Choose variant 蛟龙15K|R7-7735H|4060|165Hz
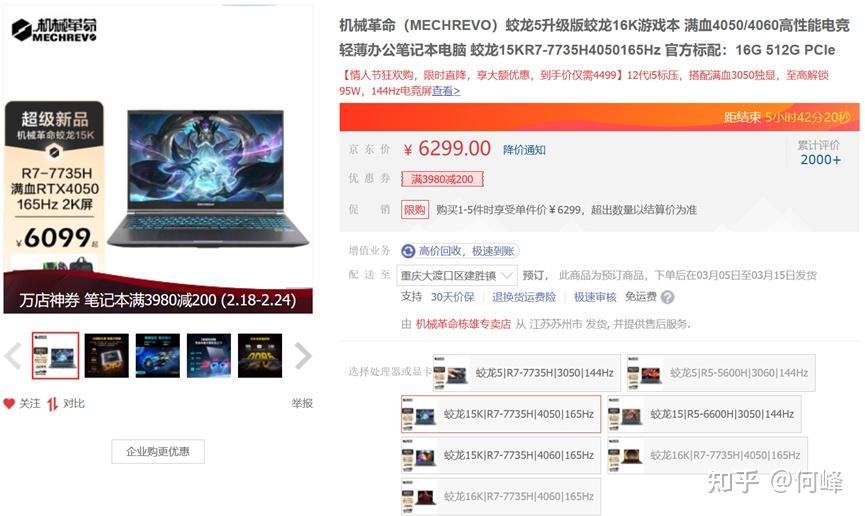The height and width of the screenshot is (516, 865). pos(501,455)
